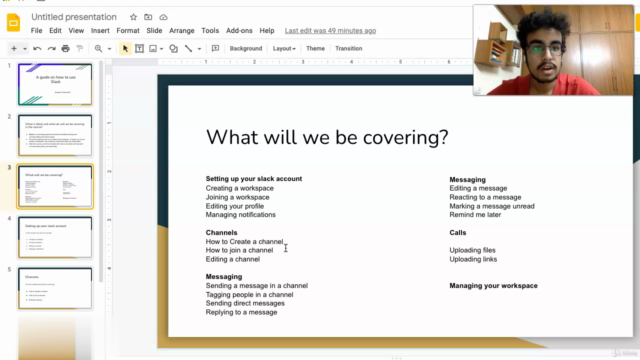The width and height of the screenshot is (640, 360).
Task: Open the View menu
Action: click(x=76, y=31)
